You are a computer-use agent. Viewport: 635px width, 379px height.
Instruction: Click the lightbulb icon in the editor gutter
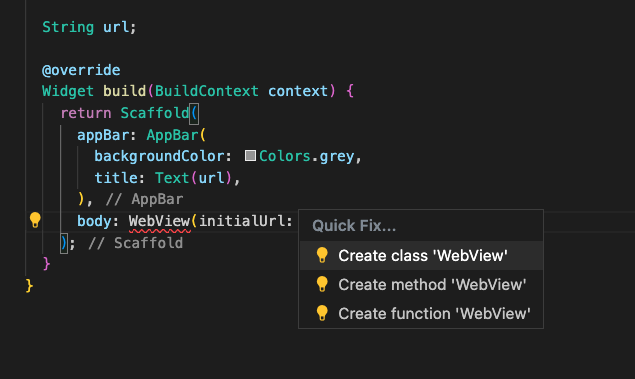(x=35, y=220)
